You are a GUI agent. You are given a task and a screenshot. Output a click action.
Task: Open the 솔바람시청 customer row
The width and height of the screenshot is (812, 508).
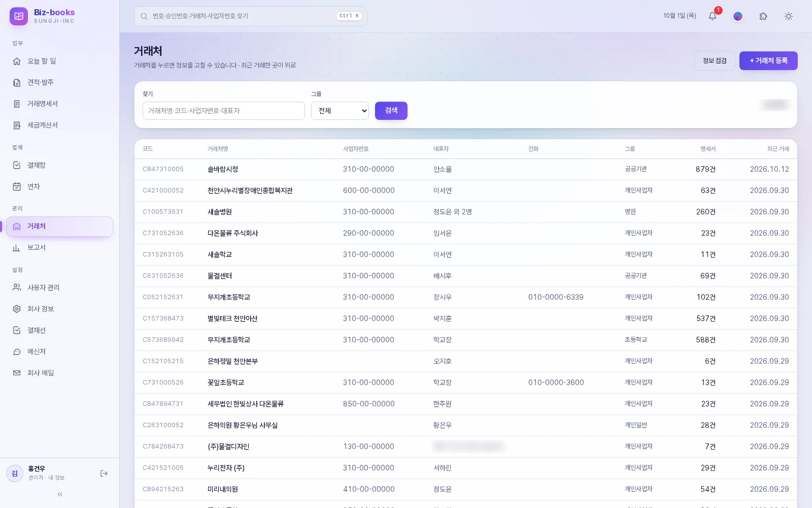[x=466, y=169]
